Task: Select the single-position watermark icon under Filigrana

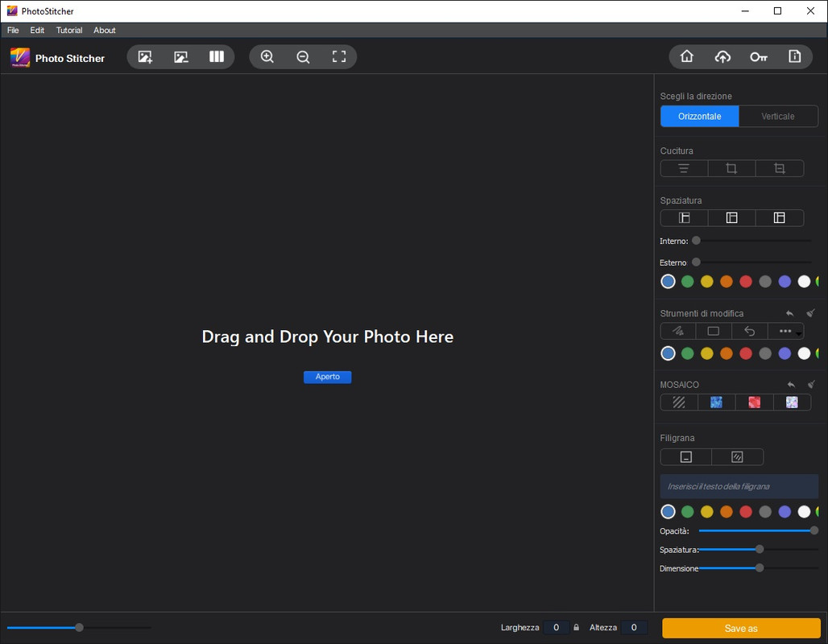Action: point(686,457)
